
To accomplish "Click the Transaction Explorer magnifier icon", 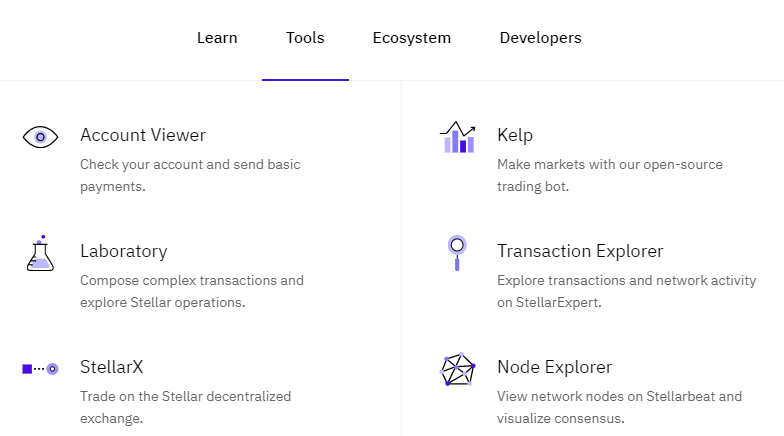I will tap(457, 253).
